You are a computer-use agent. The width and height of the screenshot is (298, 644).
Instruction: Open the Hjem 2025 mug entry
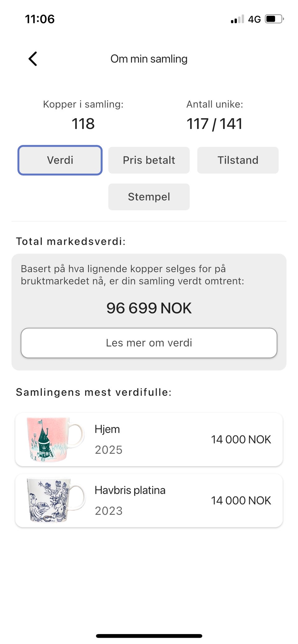[149, 439]
